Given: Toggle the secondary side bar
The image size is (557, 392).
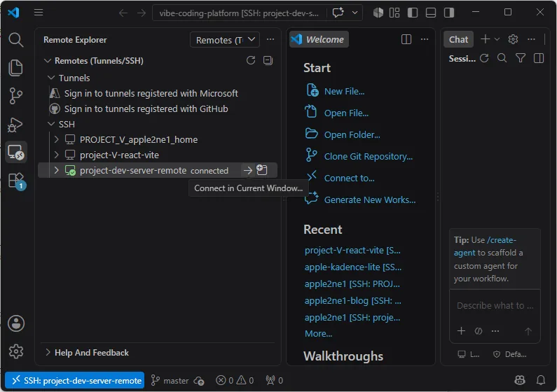Looking at the screenshot, I should coord(449,13).
